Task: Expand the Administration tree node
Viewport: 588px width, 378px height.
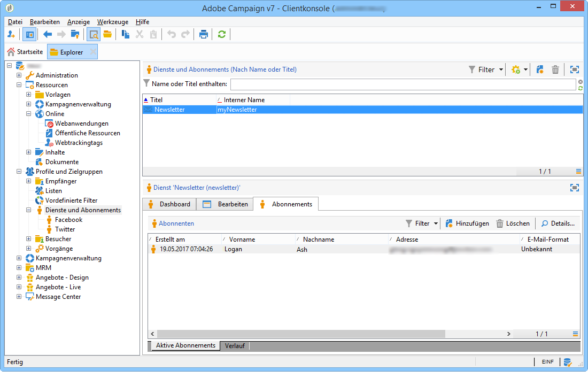Action: click(x=19, y=75)
